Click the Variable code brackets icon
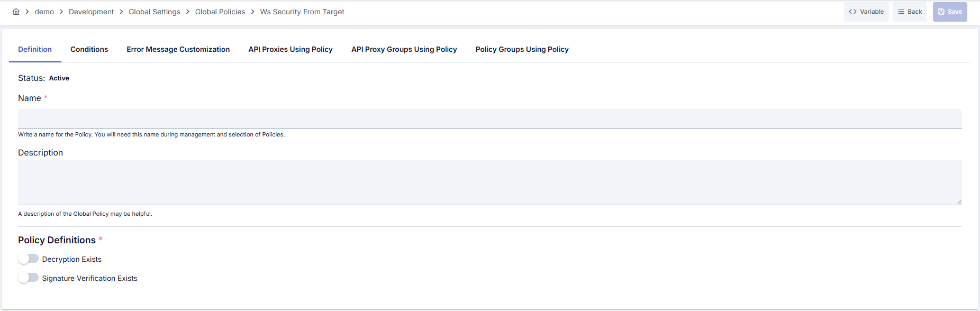980x311 pixels. click(x=852, y=12)
